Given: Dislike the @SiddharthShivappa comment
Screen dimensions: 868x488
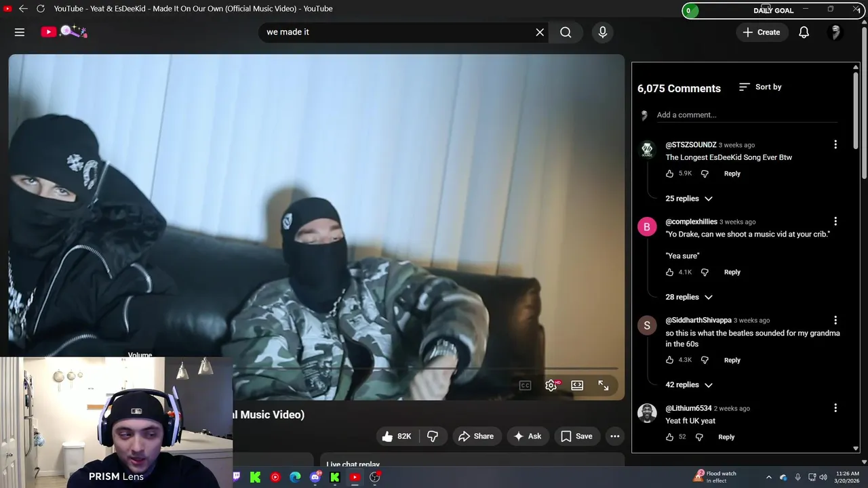Looking at the screenshot, I should click(705, 360).
